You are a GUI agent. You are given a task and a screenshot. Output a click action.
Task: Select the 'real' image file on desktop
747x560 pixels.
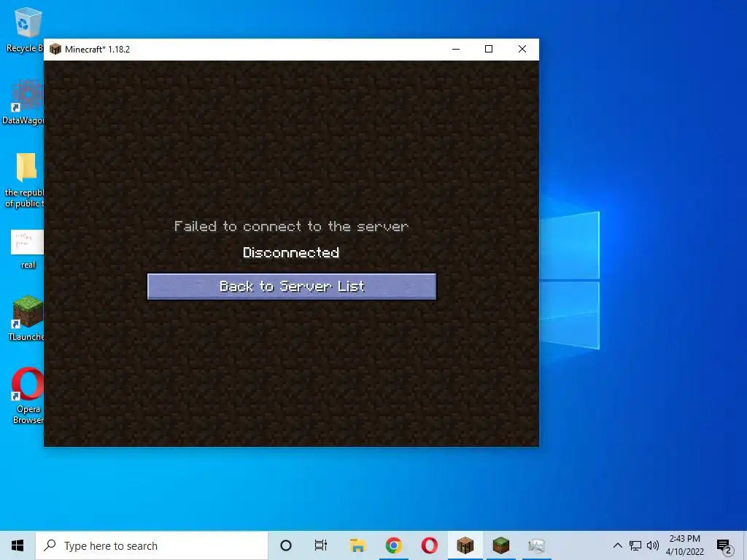pyautogui.click(x=27, y=249)
